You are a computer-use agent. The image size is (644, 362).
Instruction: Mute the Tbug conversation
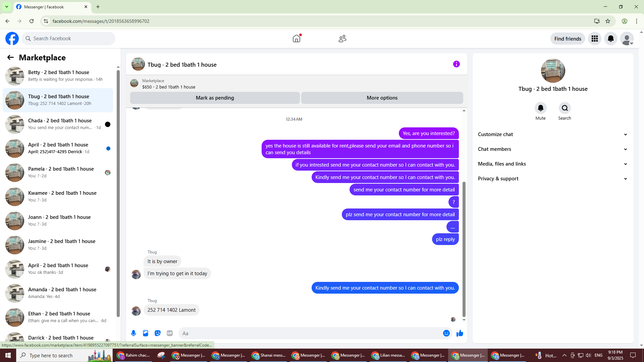[541, 108]
